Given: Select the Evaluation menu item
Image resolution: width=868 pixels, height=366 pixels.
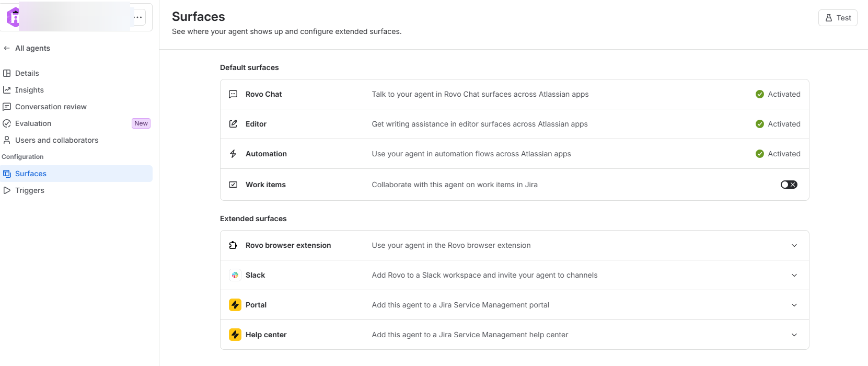Looking at the screenshot, I should click(76, 123).
